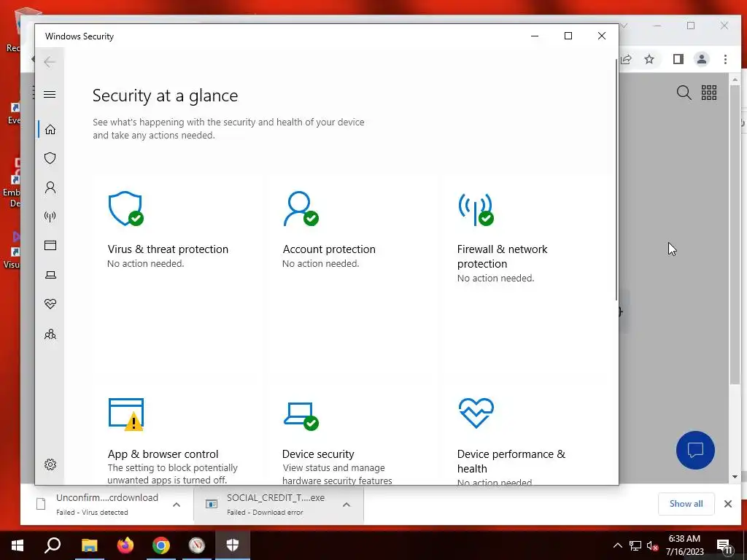
Task: Switch to Chrome on the taskbar
Action: pos(161,545)
